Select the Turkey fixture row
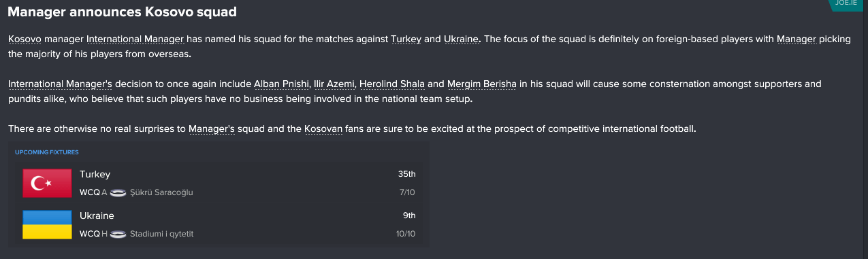 pos(219,183)
